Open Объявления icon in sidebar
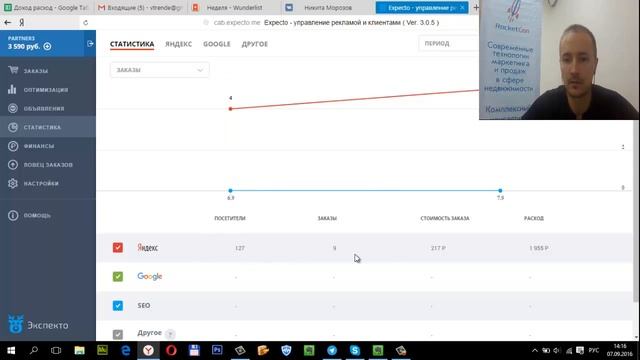The image size is (640, 360). click(13, 108)
